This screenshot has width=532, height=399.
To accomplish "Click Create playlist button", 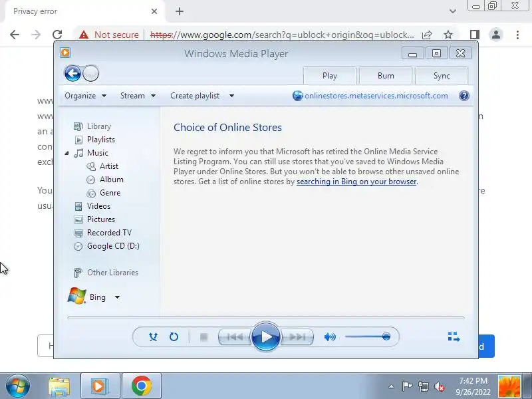I will coord(195,96).
